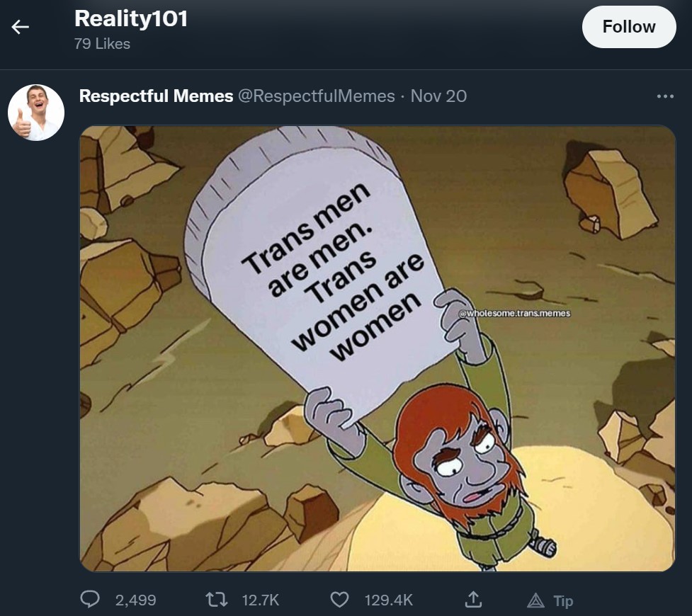Go back using the left arrow
Viewport: 692px width, 616px height.
[20, 27]
